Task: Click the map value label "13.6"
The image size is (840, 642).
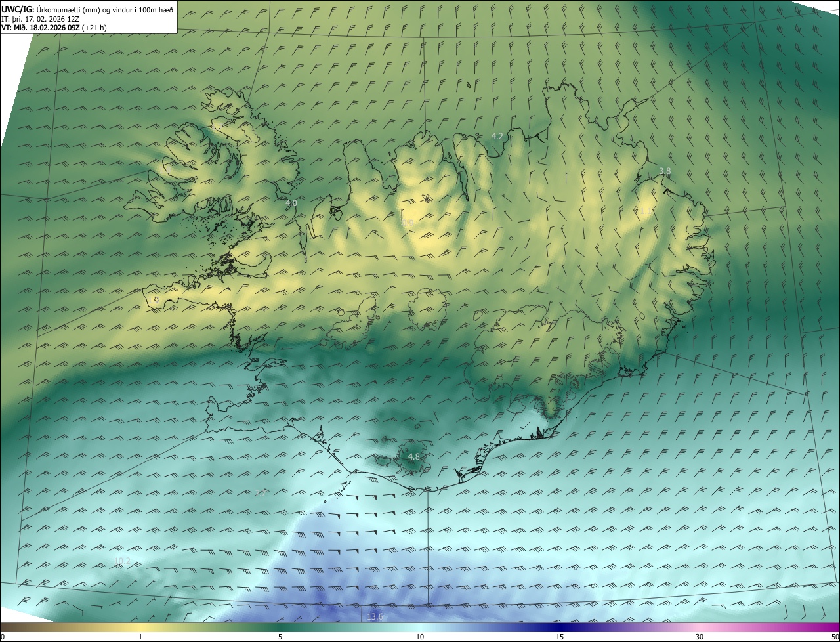Action: (375, 616)
